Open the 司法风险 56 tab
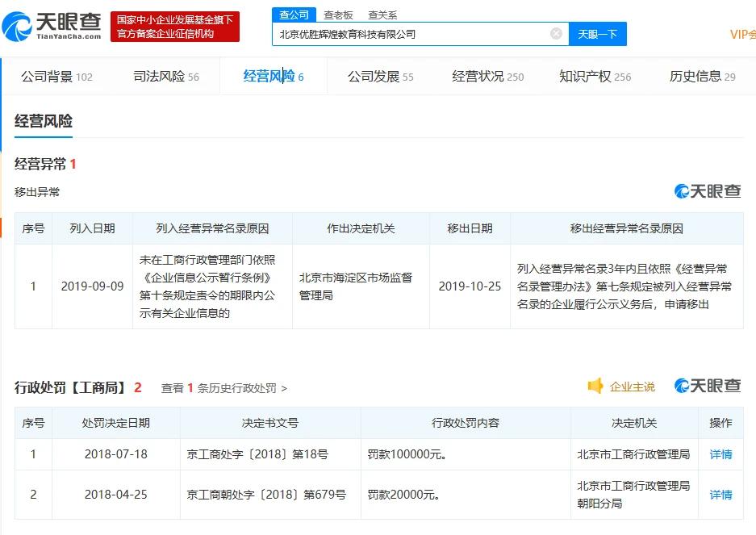This screenshot has width=756, height=535. coord(166,76)
